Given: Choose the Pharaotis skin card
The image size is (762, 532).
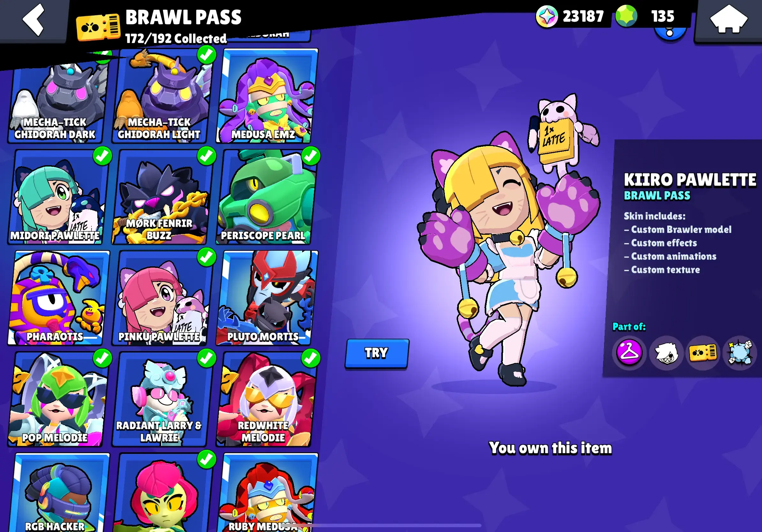Looking at the screenshot, I should coord(58,298).
